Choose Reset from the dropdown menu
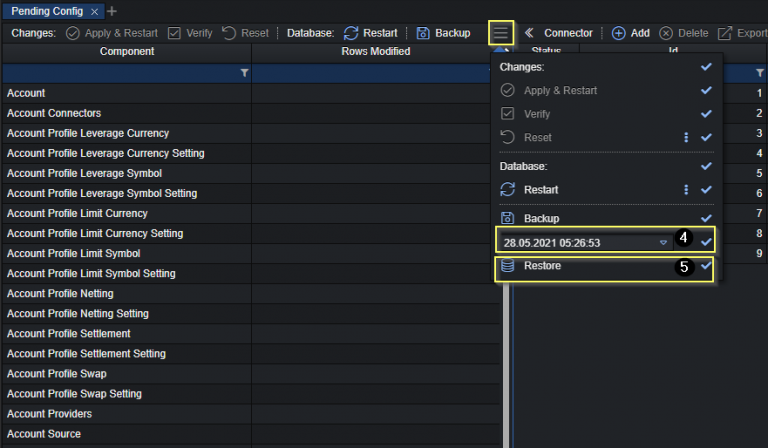This screenshot has width=768, height=448. tap(537, 138)
